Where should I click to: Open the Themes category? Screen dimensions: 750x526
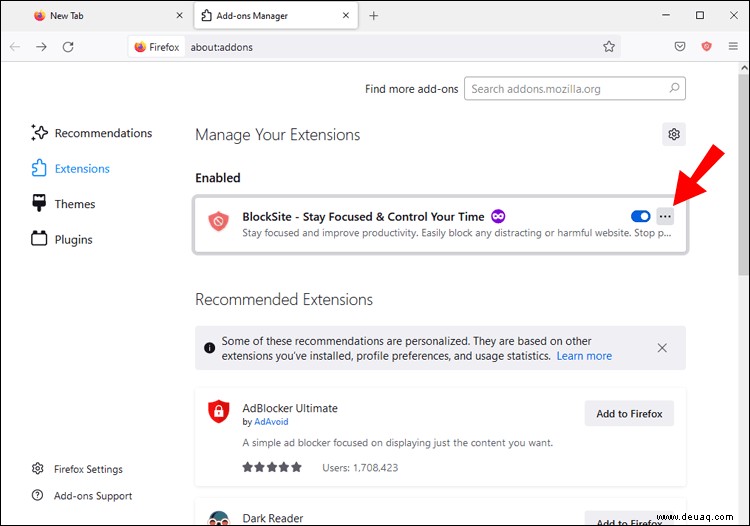click(63, 204)
